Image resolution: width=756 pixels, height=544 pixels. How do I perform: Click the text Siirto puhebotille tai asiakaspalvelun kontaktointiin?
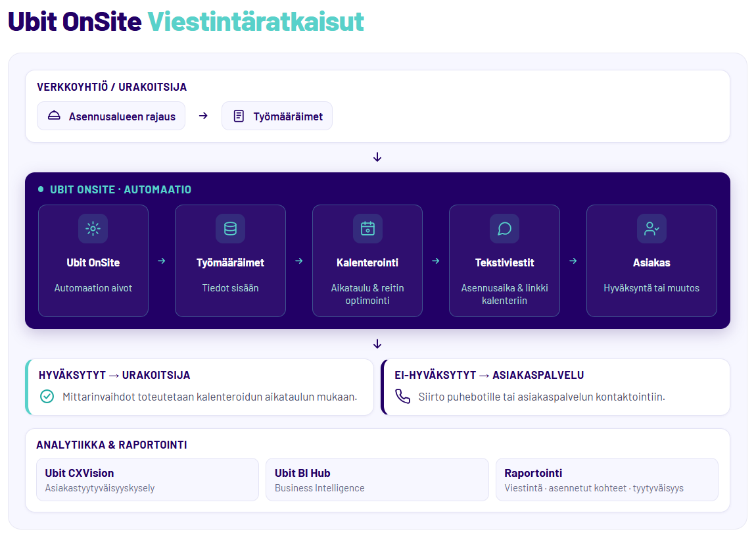coord(542,397)
